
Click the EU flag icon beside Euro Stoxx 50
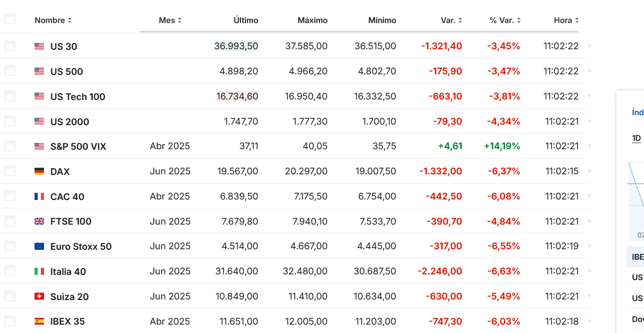tap(39, 246)
